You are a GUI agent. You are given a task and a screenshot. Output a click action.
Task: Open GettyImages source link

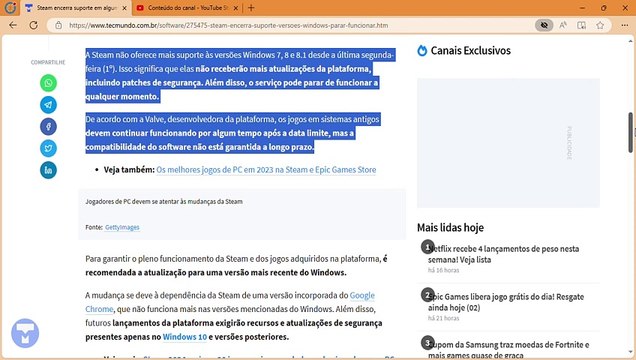(x=122, y=227)
